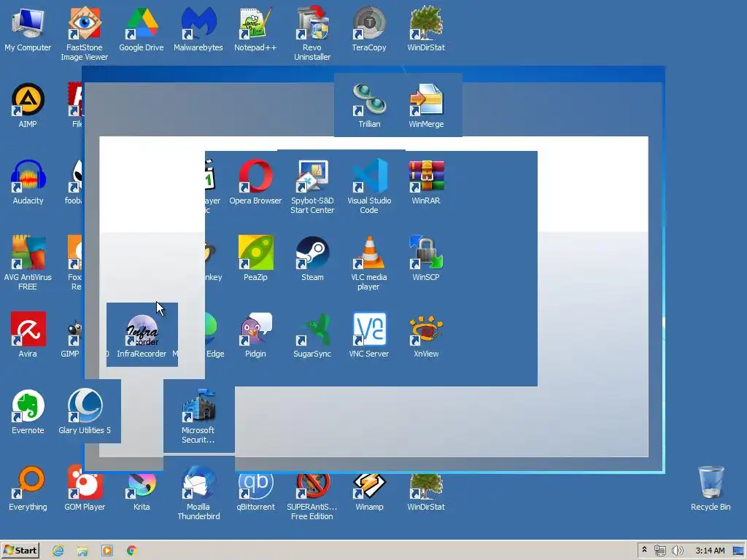
Task: Select the Winamp desktop shortcut
Action: tap(369, 491)
